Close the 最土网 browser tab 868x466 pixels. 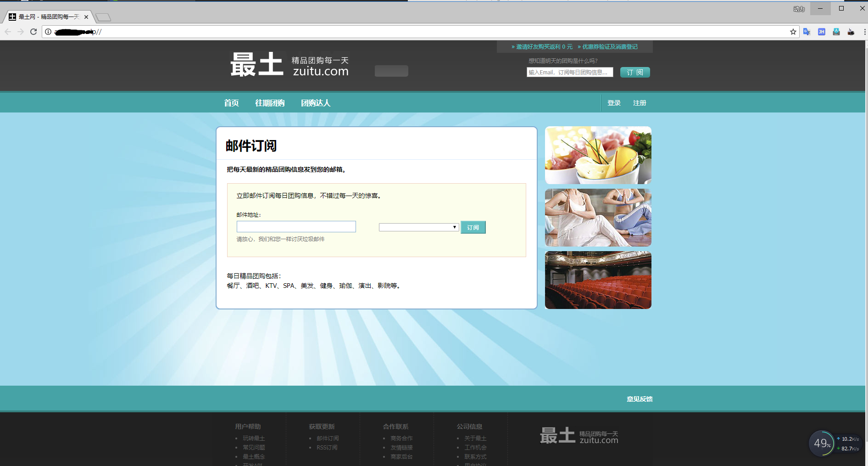coord(86,17)
